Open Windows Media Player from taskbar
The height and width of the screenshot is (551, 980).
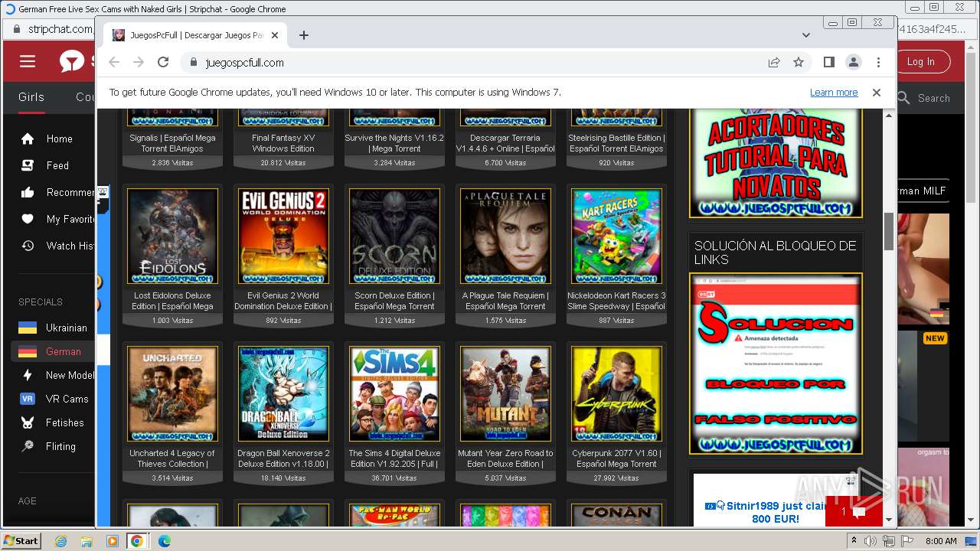point(112,541)
